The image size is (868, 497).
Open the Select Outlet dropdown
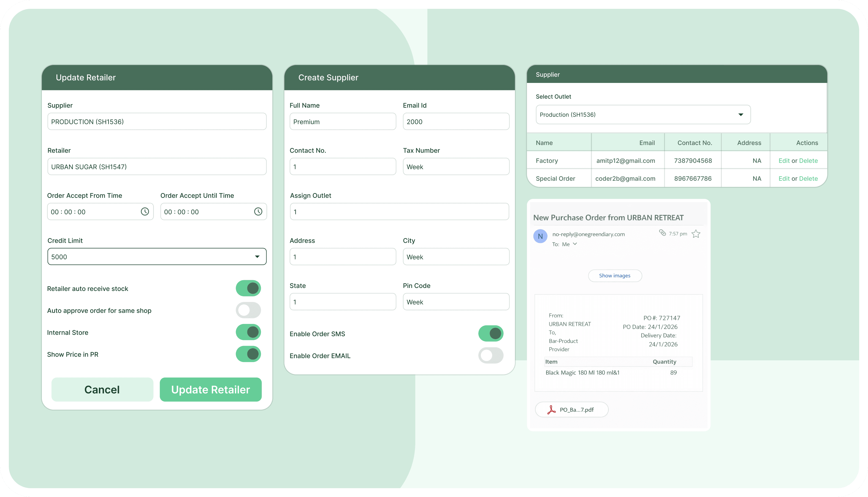(740, 114)
